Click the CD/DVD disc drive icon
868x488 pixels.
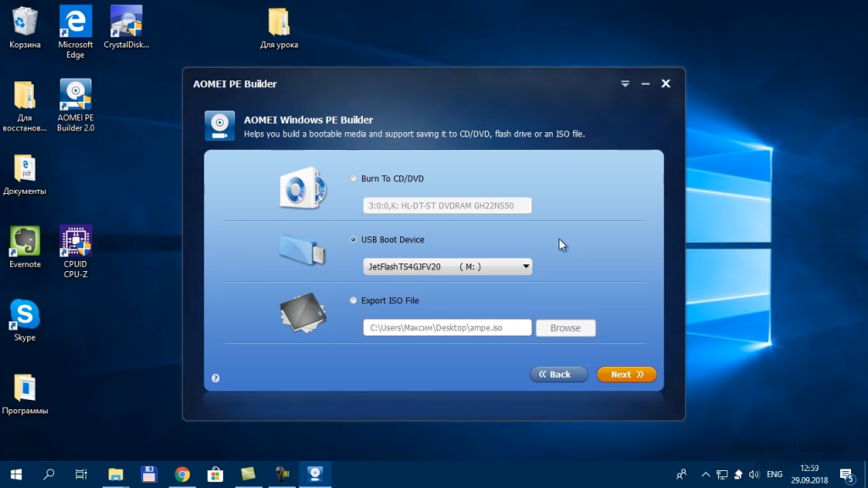tap(303, 188)
